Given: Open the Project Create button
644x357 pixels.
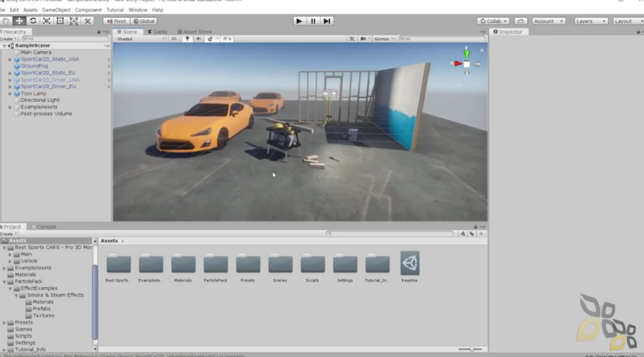Looking at the screenshot, I should pos(8,234).
